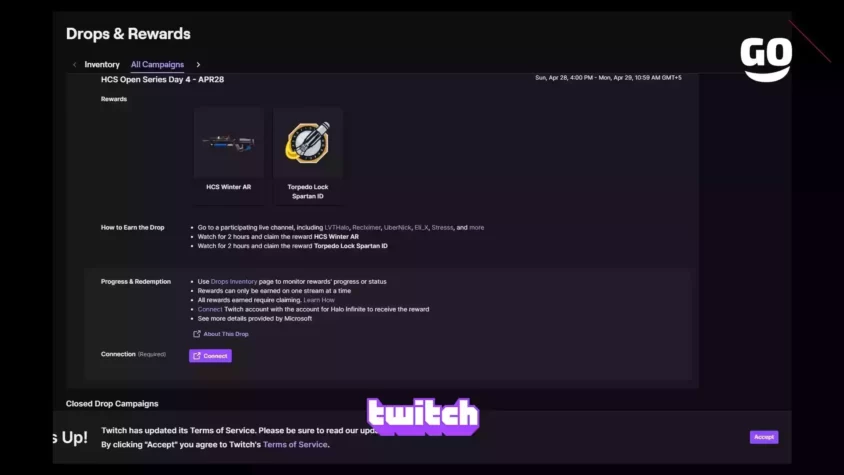Open the LVTHalo channel link
This screenshot has height=475, width=844.
tap(336, 228)
